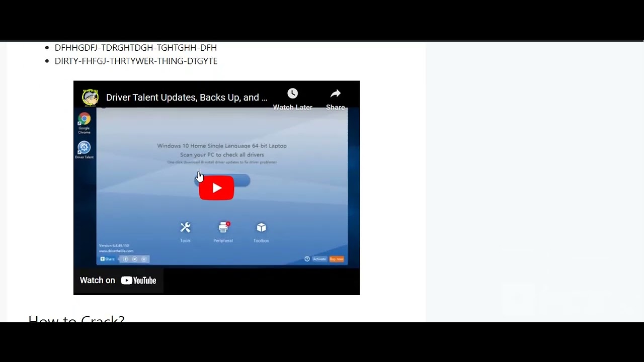Play the embedded YouTube video

216,188
